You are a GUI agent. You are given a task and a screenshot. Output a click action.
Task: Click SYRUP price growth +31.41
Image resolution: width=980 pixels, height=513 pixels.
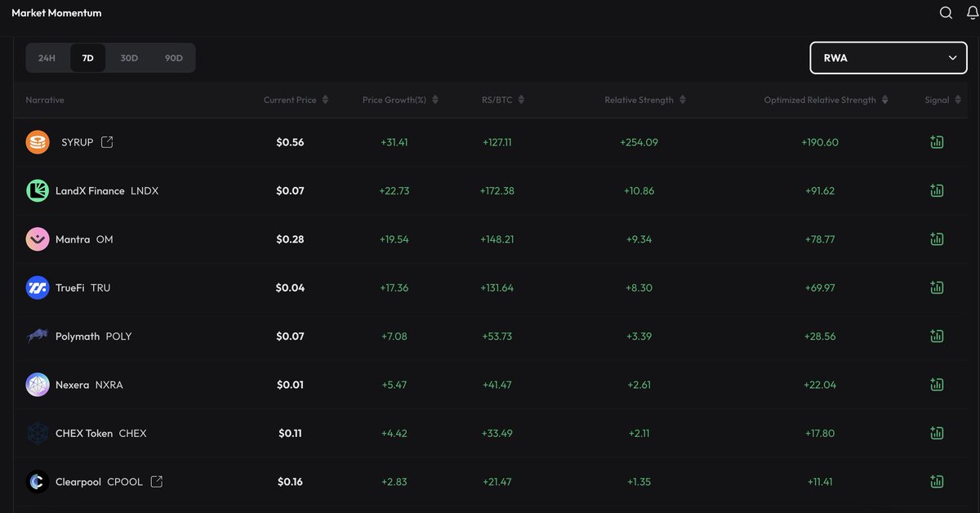[x=394, y=142]
